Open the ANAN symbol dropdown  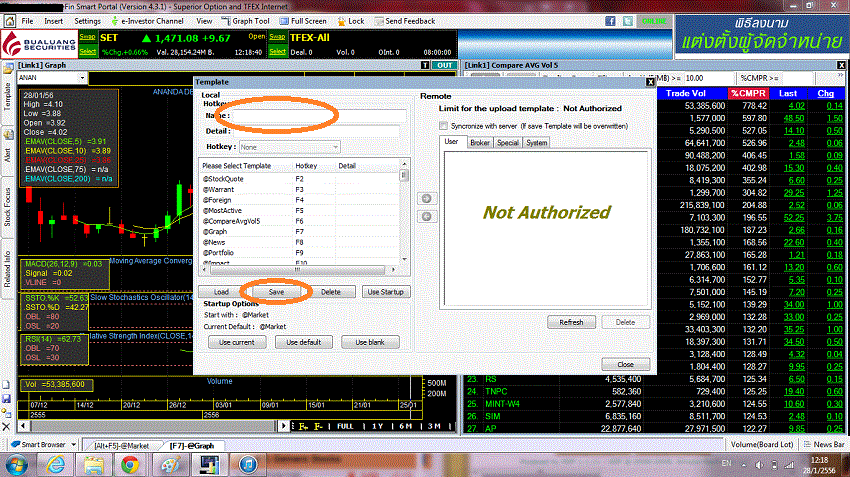(82, 78)
